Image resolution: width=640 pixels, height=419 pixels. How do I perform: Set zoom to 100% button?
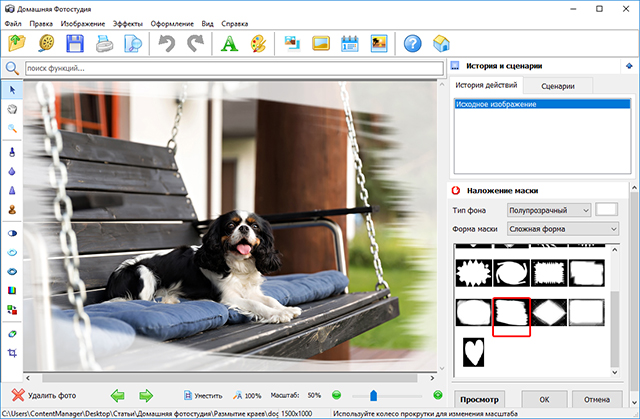247,395
